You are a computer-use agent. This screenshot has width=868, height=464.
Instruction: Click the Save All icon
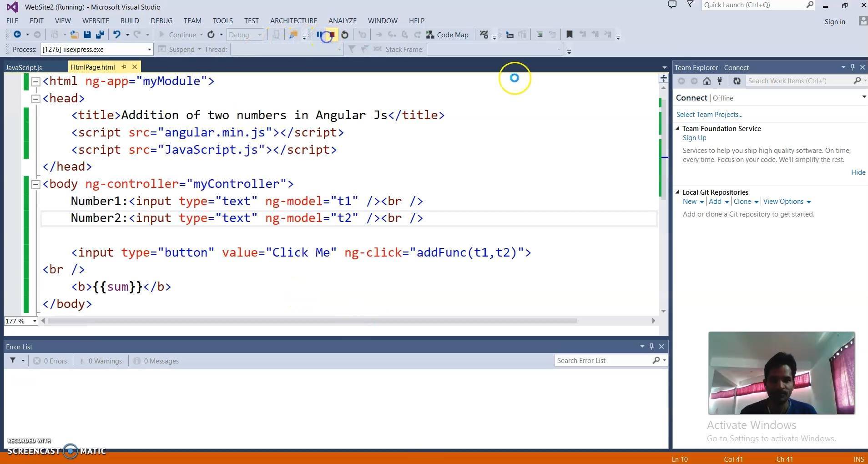100,35
